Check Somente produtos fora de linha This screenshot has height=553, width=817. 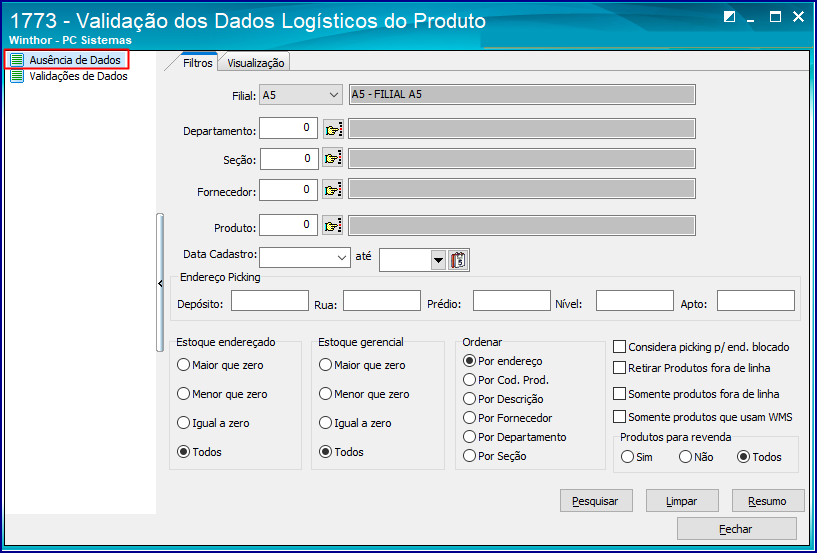pyautogui.click(x=620, y=394)
